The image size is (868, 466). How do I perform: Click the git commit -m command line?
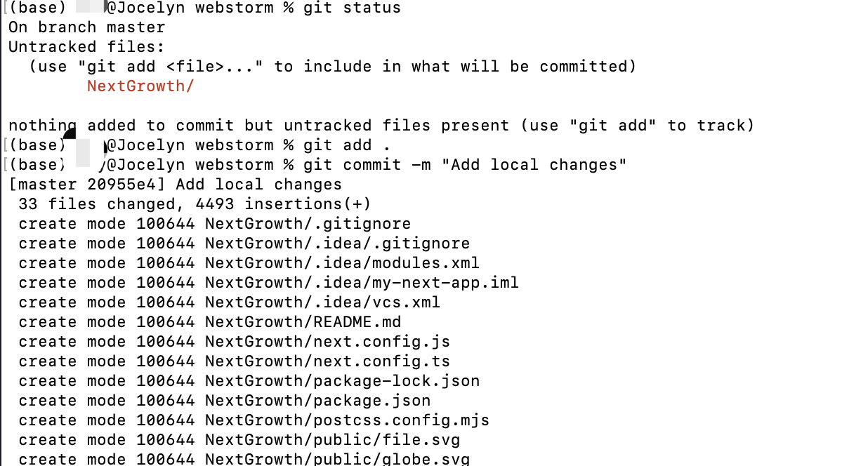coord(465,165)
